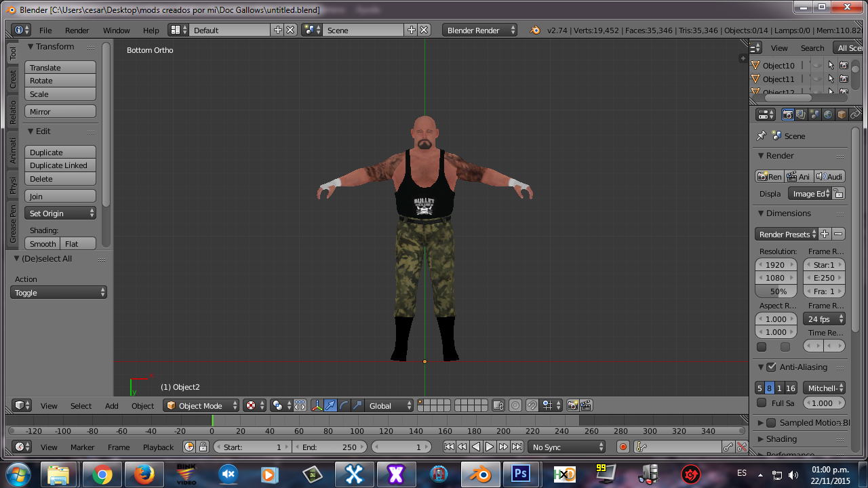Open 24 fps frame rate dropdown
The width and height of the screenshot is (868, 488).
pyautogui.click(x=824, y=319)
